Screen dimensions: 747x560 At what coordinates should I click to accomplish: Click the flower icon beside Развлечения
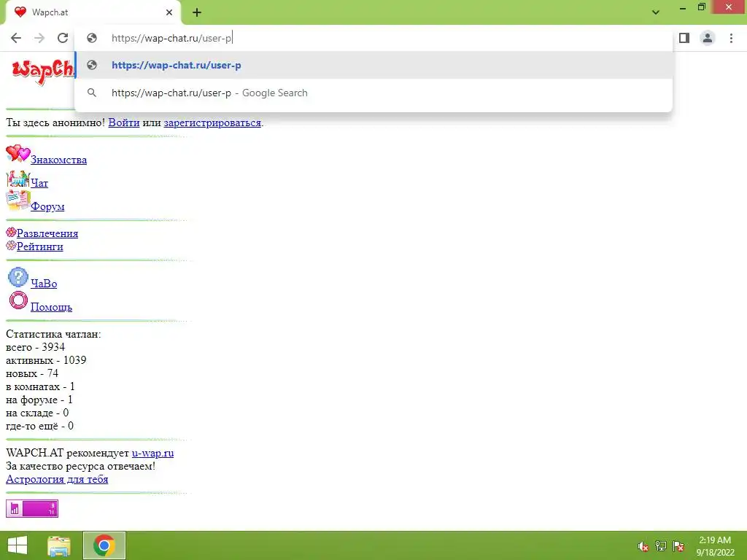11,233
